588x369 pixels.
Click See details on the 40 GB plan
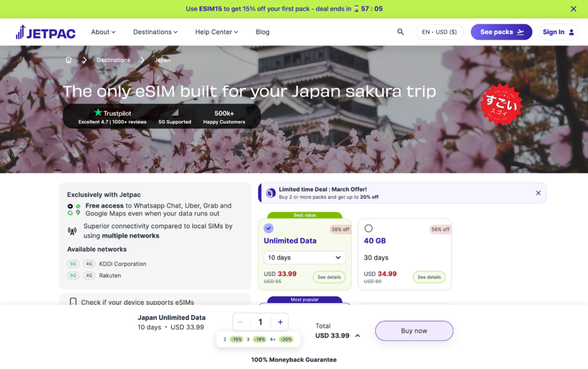tap(429, 277)
